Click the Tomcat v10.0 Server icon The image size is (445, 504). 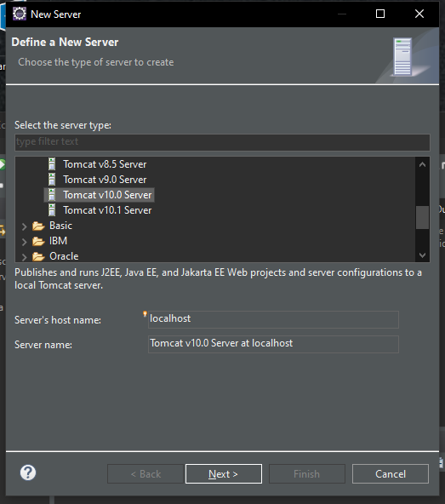pyautogui.click(x=52, y=195)
